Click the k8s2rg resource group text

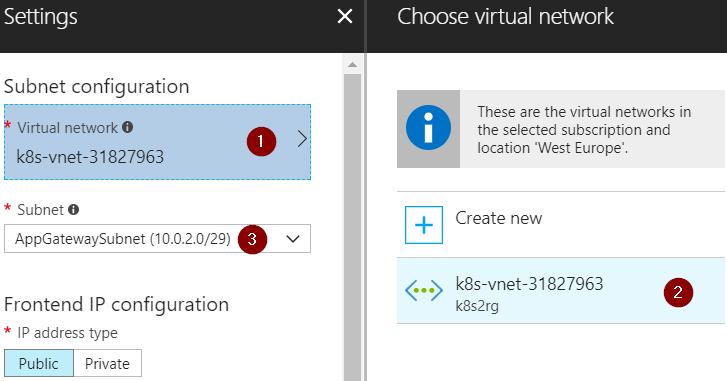click(x=477, y=306)
